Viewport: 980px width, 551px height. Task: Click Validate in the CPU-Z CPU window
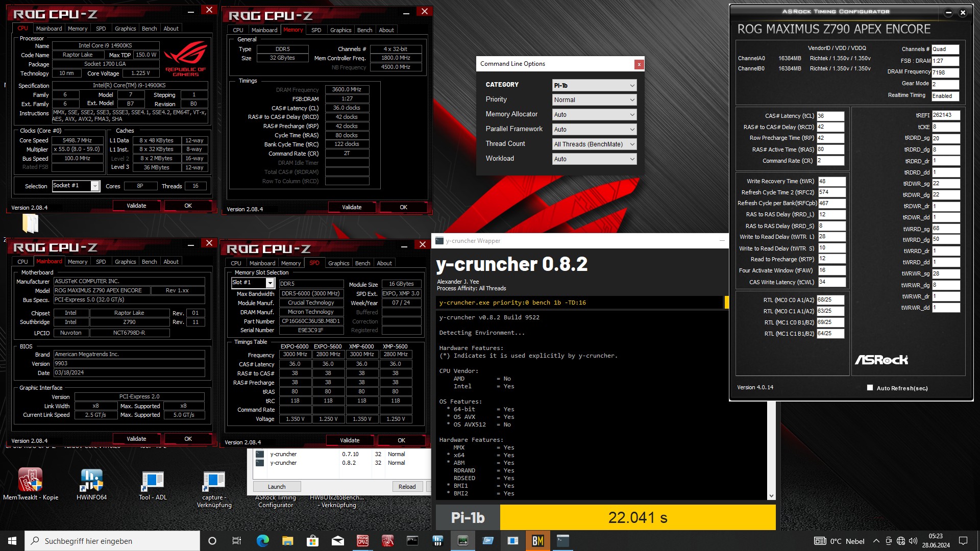click(x=136, y=206)
